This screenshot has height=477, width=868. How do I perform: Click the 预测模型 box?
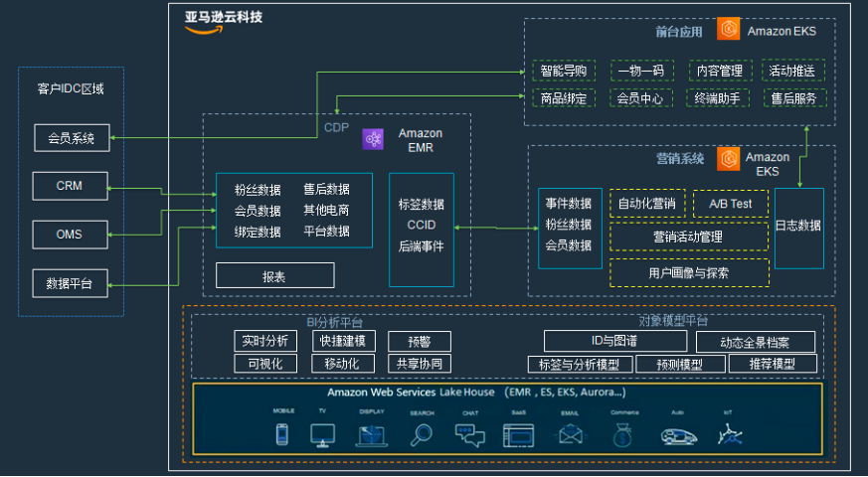tap(680, 364)
